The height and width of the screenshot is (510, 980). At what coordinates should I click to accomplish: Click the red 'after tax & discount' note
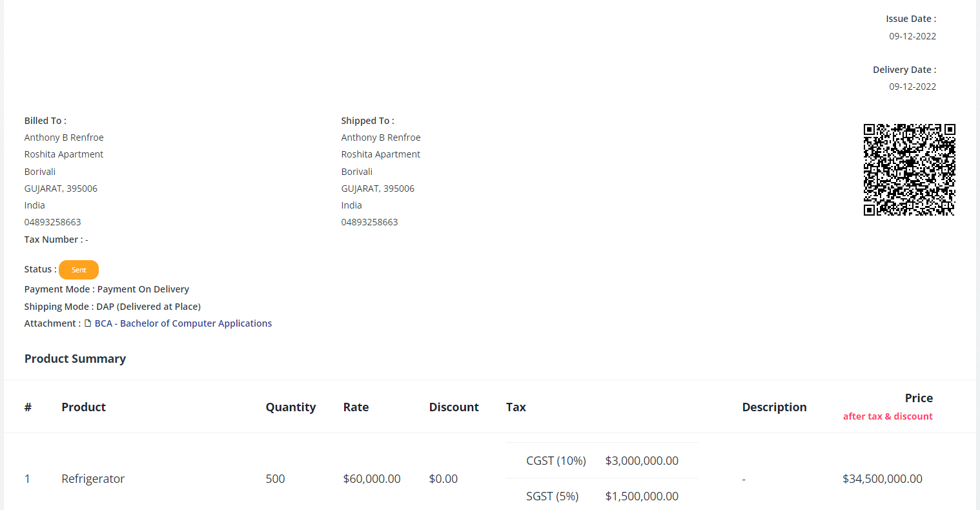tap(888, 416)
